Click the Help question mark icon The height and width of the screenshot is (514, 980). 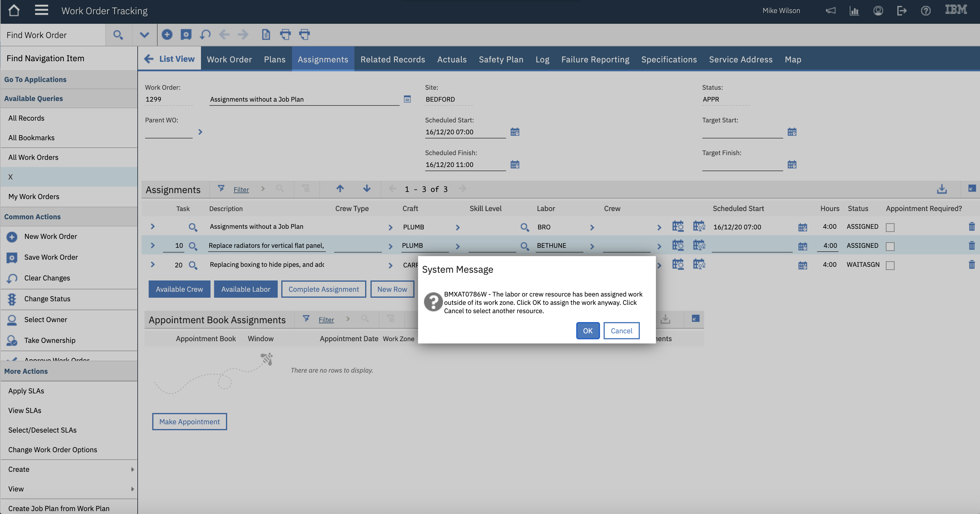(926, 11)
